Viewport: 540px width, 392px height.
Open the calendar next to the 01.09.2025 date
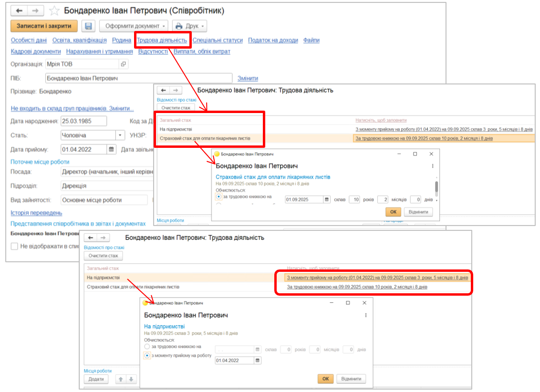pos(327,199)
